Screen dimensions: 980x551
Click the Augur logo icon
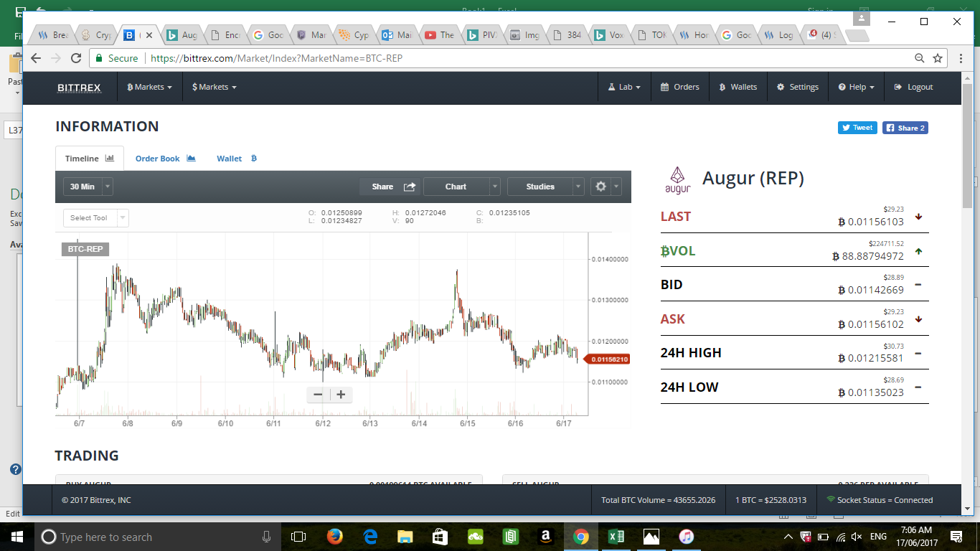point(678,180)
